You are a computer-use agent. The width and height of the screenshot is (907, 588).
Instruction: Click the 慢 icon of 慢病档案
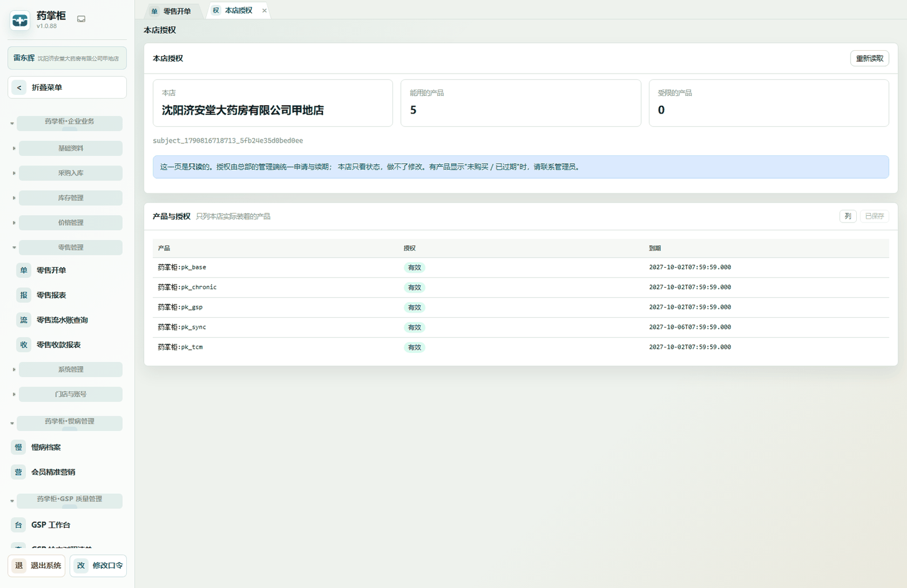(x=18, y=447)
